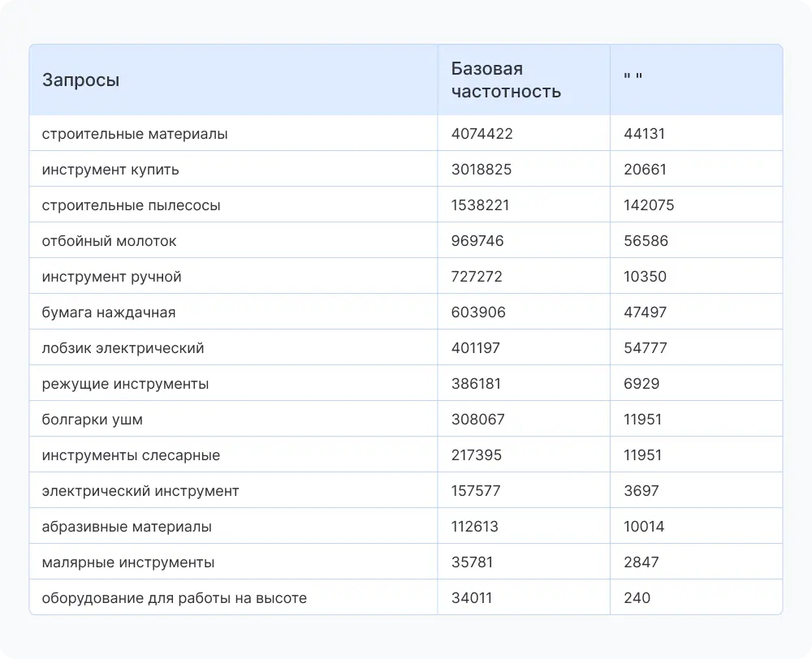The image size is (812, 659).
Task: Select the "строительные материалы" query cell
Action: tap(135, 134)
